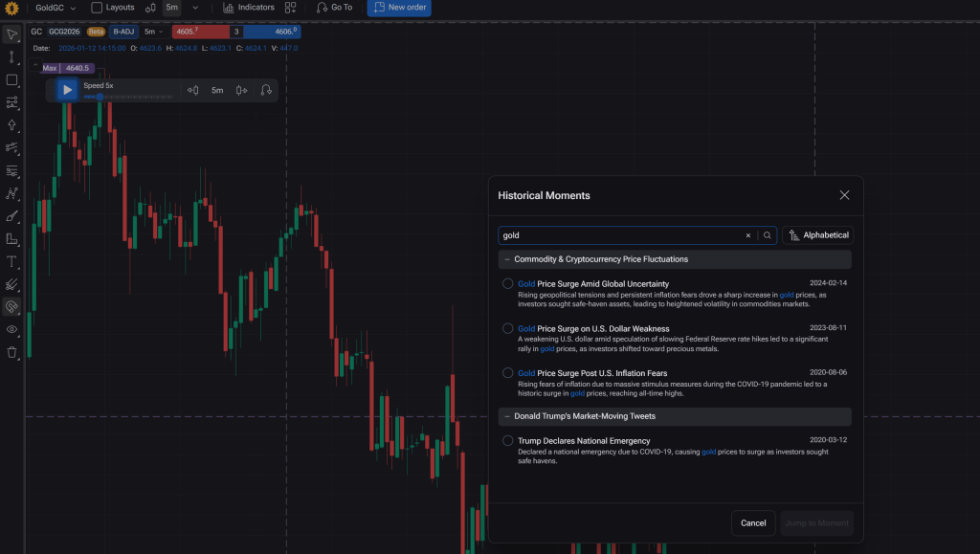The height and width of the screenshot is (554, 980).
Task: Select Gold Price Surge Amid Global Uncertainty radio
Action: [x=507, y=283]
